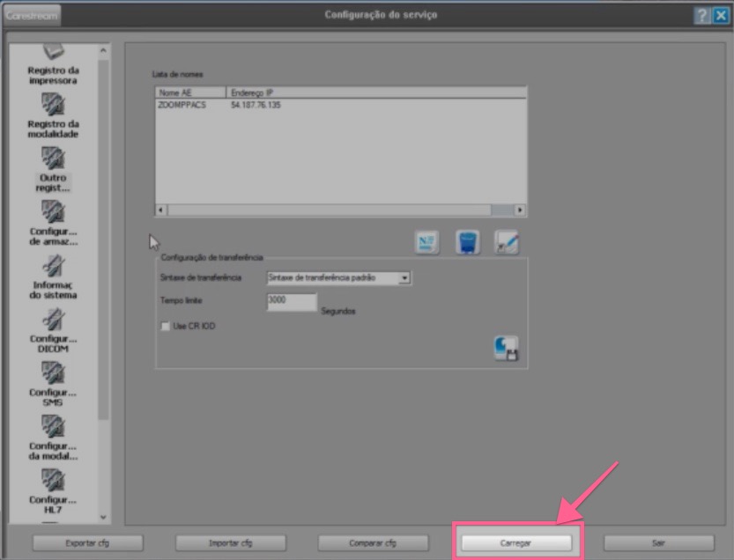Image resolution: width=734 pixels, height=560 pixels.
Task: Click the Comparar cfg button
Action: coord(374,542)
